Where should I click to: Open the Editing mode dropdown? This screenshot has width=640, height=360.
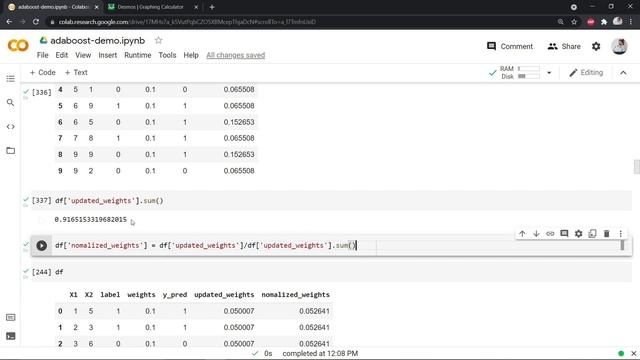pos(586,73)
